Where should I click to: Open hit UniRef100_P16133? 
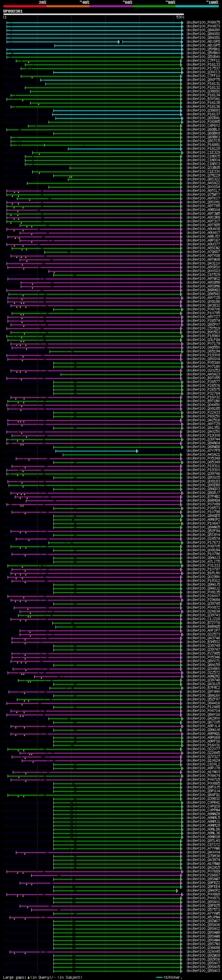tap(203, 65)
